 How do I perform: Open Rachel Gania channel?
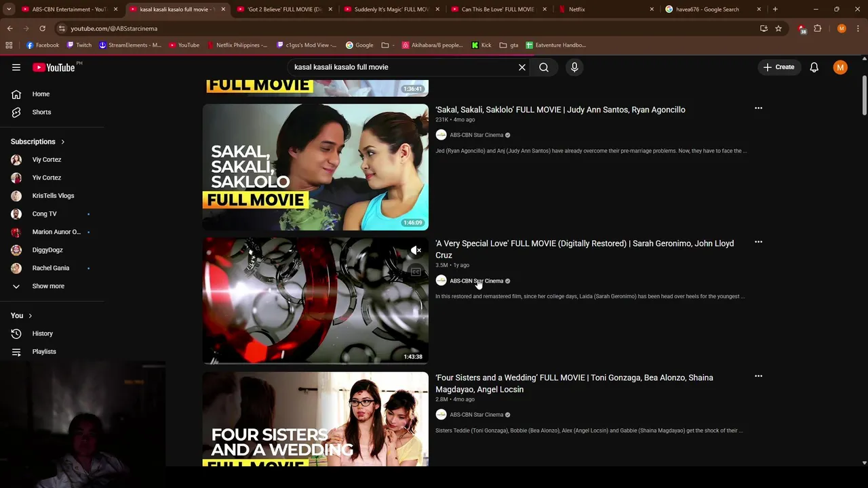point(52,268)
